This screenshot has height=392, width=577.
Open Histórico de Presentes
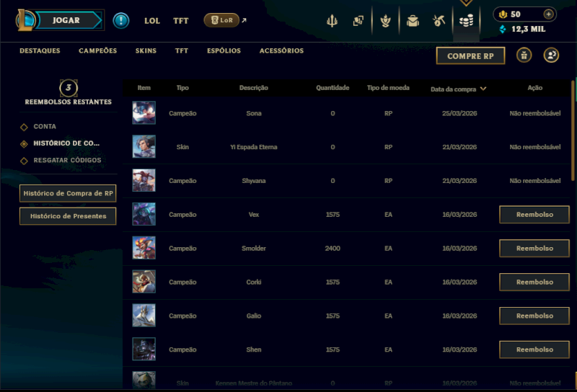pos(68,216)
